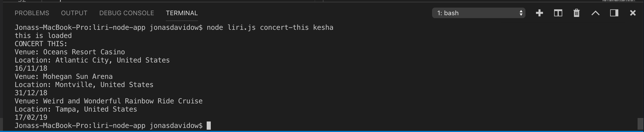This screenshot has width=644, height=132.
Task: Click the 'this is loaded' output line
Action: (x=43, y=36)
